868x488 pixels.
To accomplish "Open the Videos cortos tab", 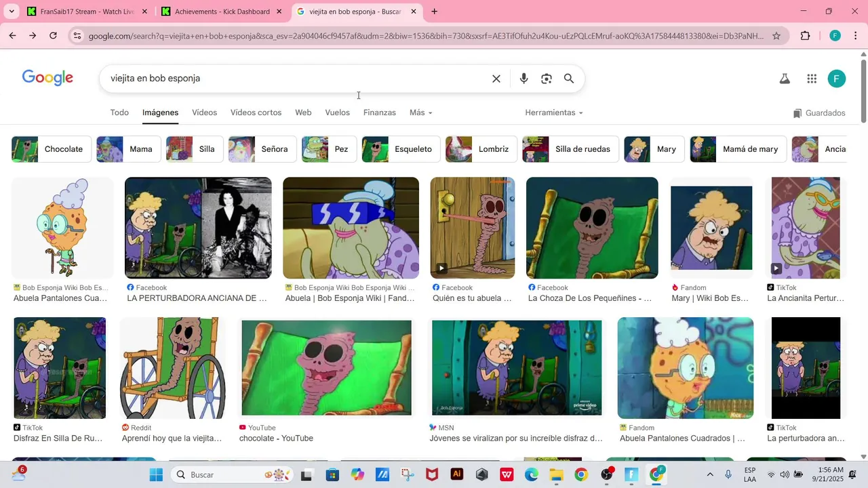I will click(256, 113).
